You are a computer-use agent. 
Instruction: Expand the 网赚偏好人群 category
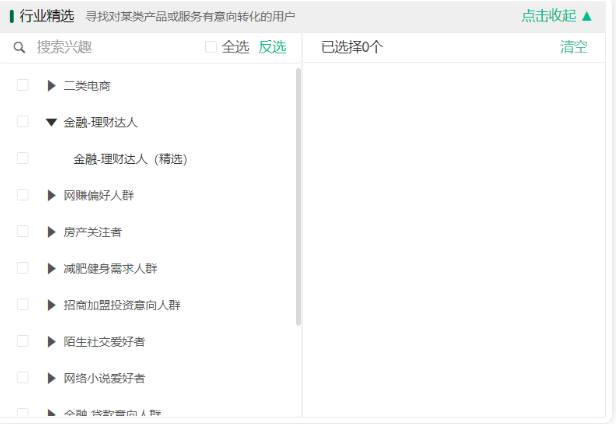coord(51,195)
